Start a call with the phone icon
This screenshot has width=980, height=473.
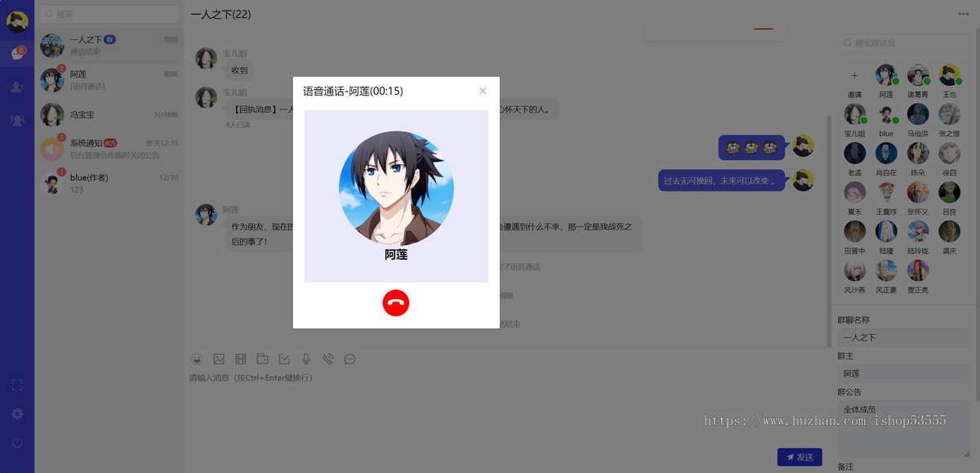328,359
